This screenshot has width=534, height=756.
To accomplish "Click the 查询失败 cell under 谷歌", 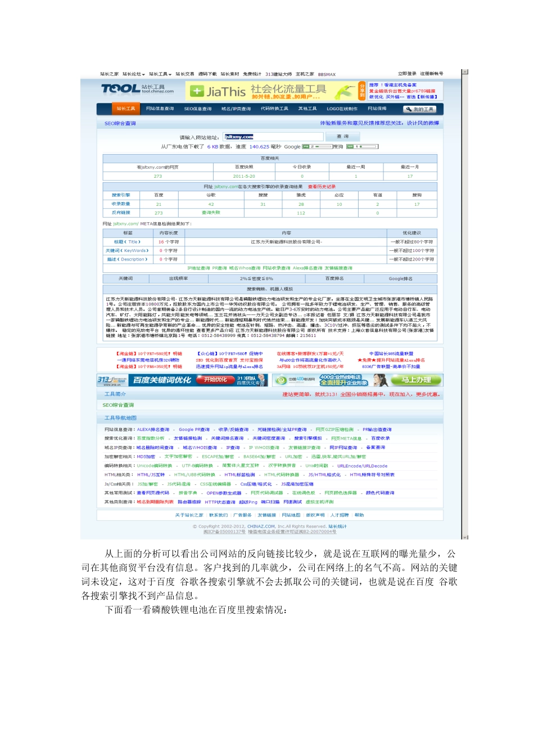I will pos(211,213).
